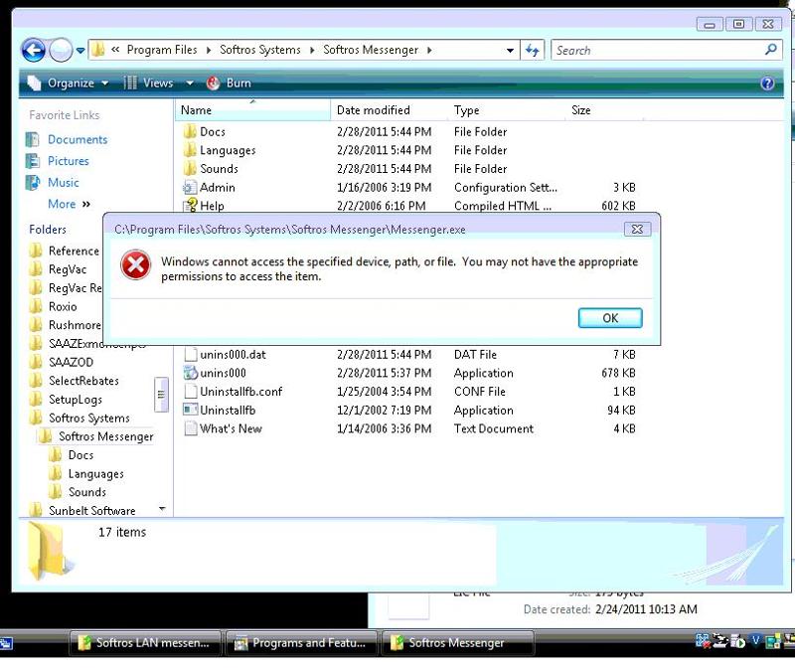This screenshot has height=672, width=795.
Task: Click the folder icon in the address bar
Action: click(x=97, y=50)
